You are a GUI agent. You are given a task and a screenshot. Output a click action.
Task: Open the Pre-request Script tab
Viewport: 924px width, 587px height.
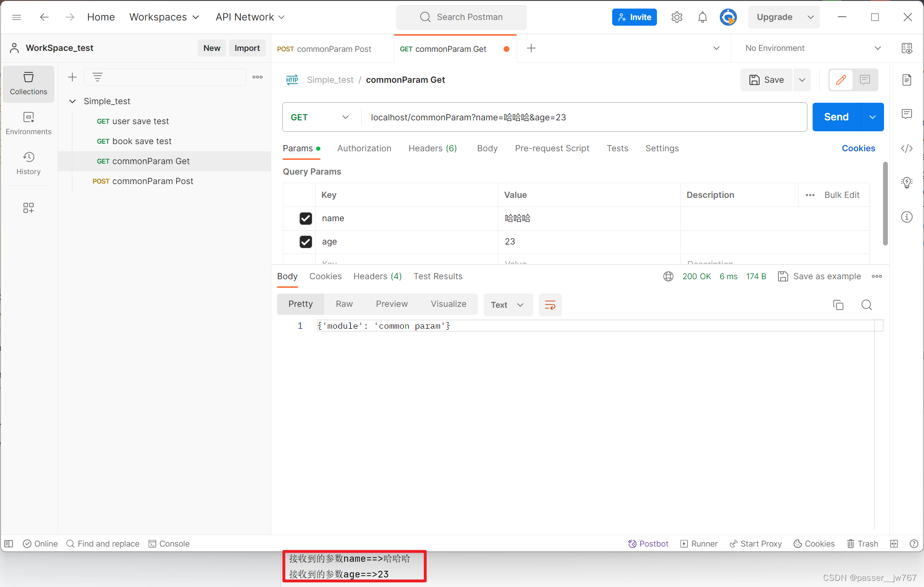click(552, 148)
